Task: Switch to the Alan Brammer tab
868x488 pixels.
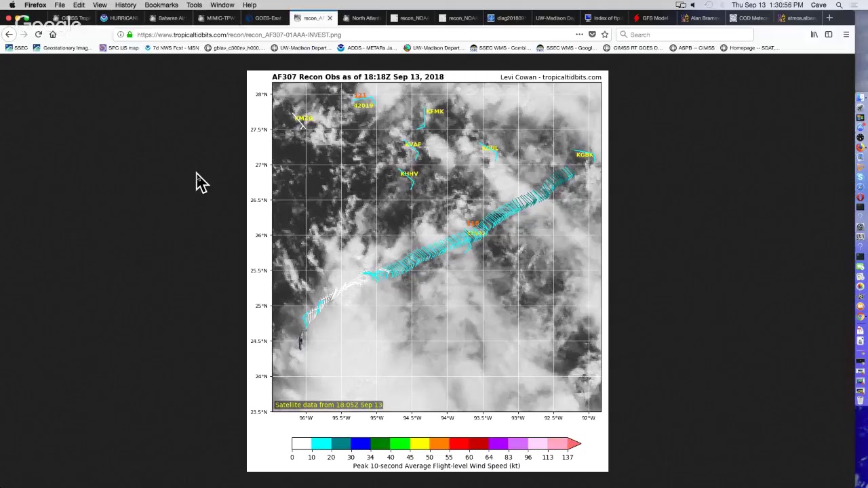Action: [x=700, y=18]
